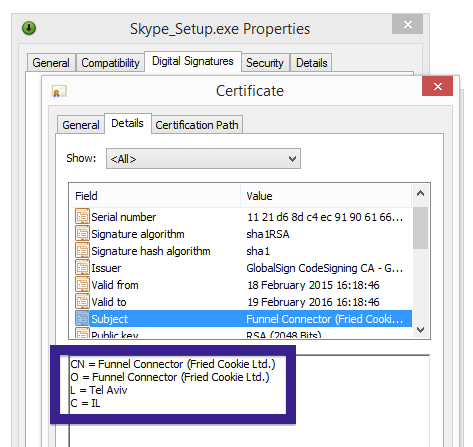The image size is (473, 447).
Task: Open the Certification Path tab
Action: tap(197, 125)
